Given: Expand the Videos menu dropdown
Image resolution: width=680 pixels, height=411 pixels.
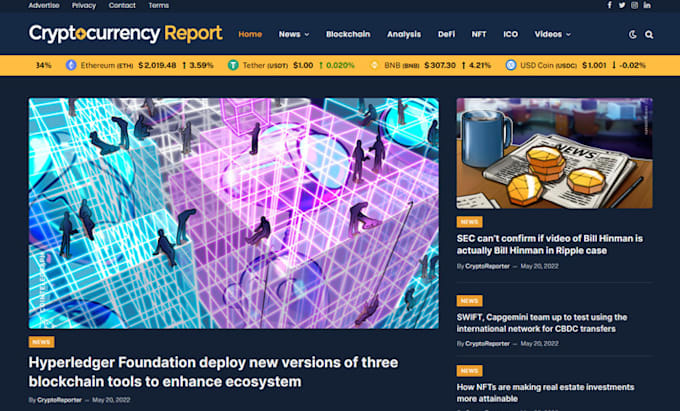Looking at the screenshot, I should pyautogui.click(x=552, y=34).
